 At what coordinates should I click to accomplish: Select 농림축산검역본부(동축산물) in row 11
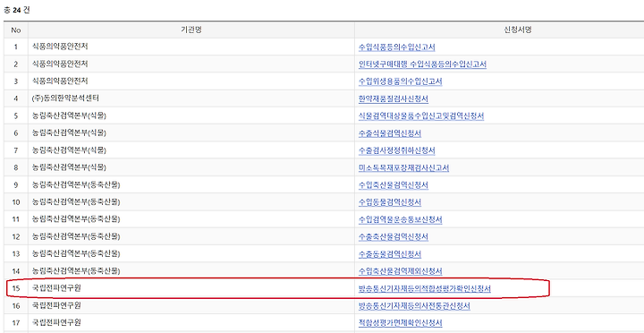click(76, 219)
